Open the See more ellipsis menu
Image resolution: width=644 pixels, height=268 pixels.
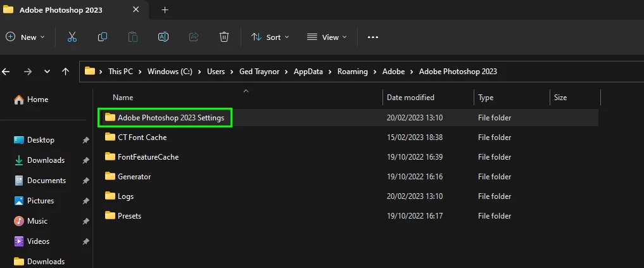point(372,37)
